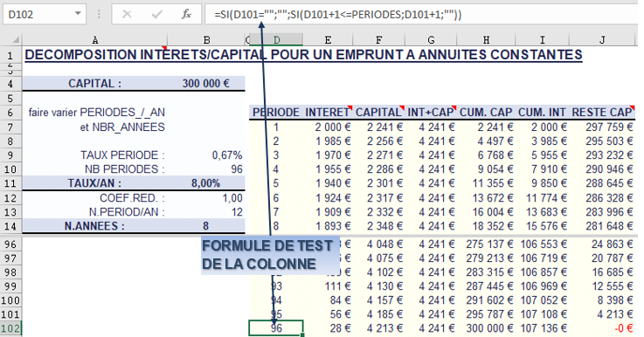
Task: Select row 102 header
Action: coord(10,328)
